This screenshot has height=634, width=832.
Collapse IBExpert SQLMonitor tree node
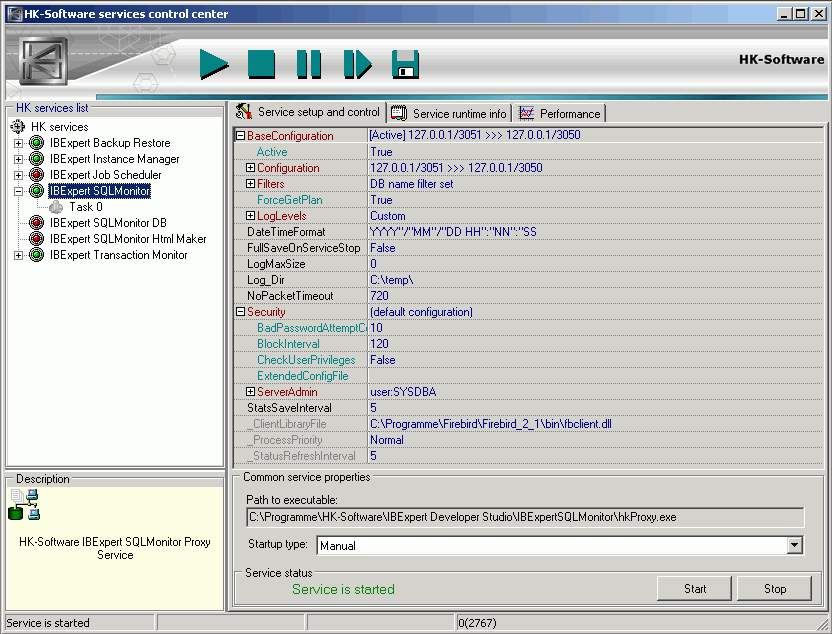click(19, 191)
